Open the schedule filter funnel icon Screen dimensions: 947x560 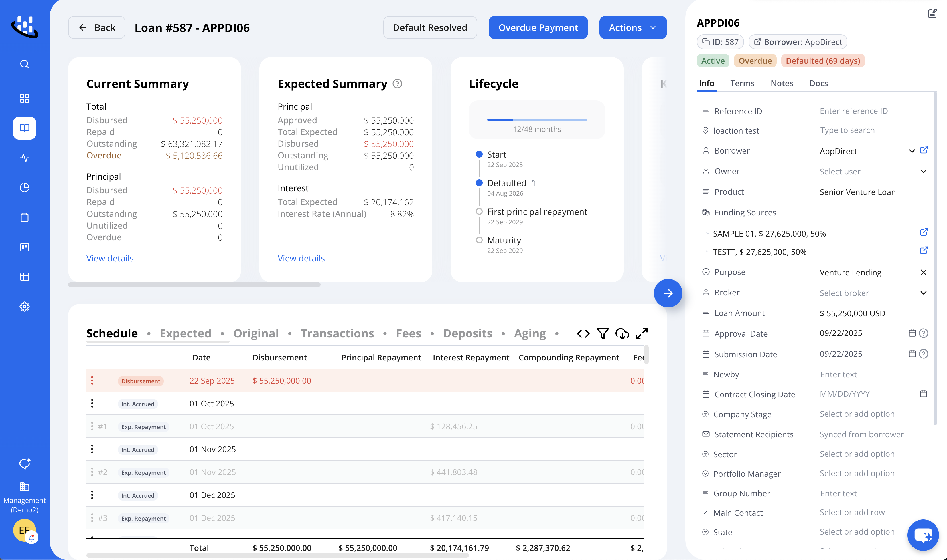click(603, 333)
